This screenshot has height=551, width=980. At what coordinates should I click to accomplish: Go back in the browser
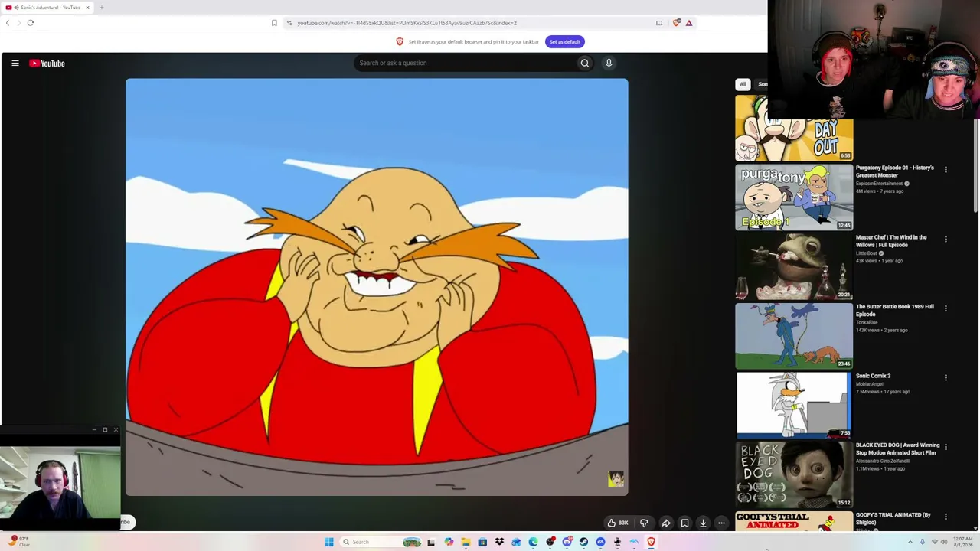(8, 23)
